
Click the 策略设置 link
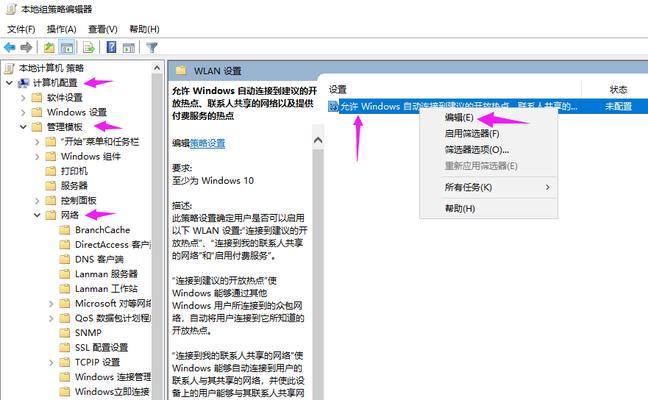pyautogui.click(x=207, y=143)
